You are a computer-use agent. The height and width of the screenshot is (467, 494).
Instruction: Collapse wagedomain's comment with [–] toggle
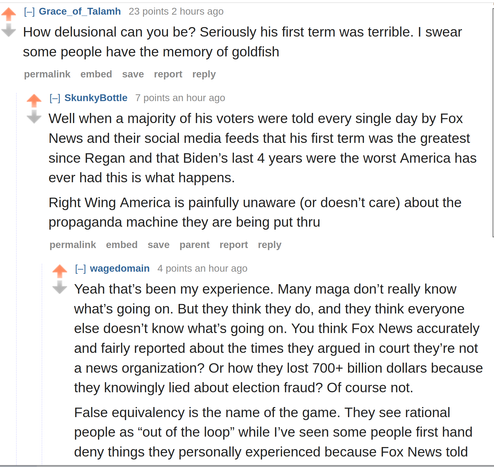coord(80,269)
